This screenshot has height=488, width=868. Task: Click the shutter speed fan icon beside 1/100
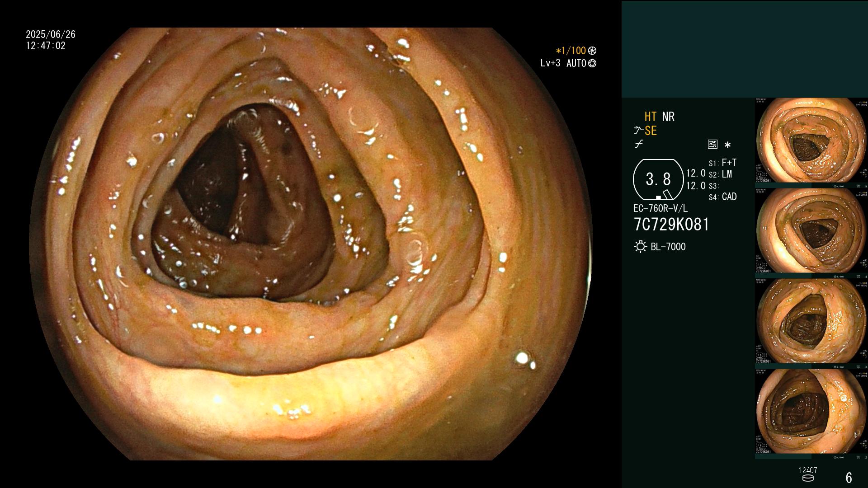coord(592,51)
